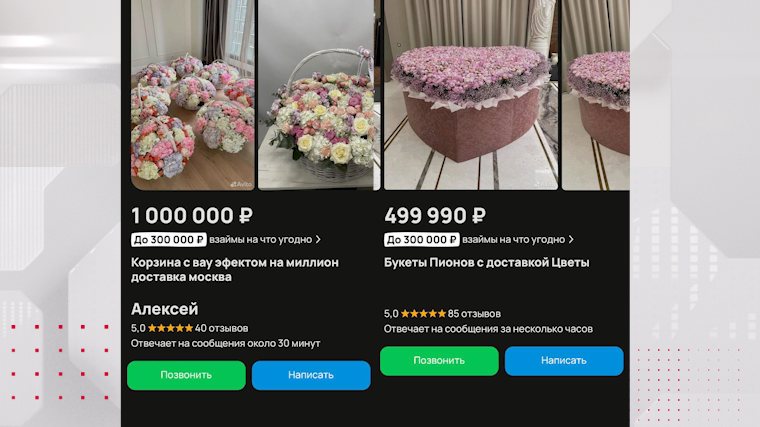Open seller Алексей's profile
Viewport: 760px width, 427px height.
(165, 309)
